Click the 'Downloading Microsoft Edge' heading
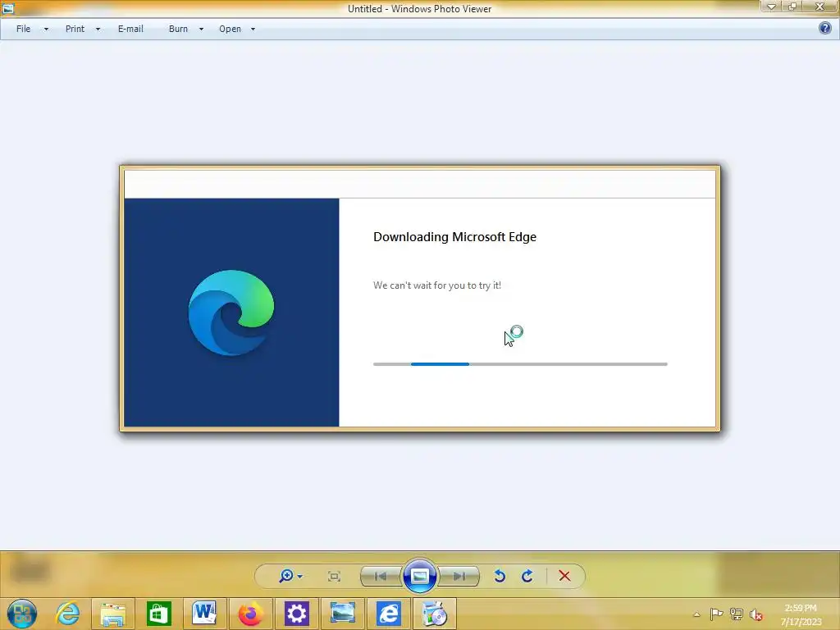Image resolution: width=840 pixels, height=630 pixels. tap(454, 237)
